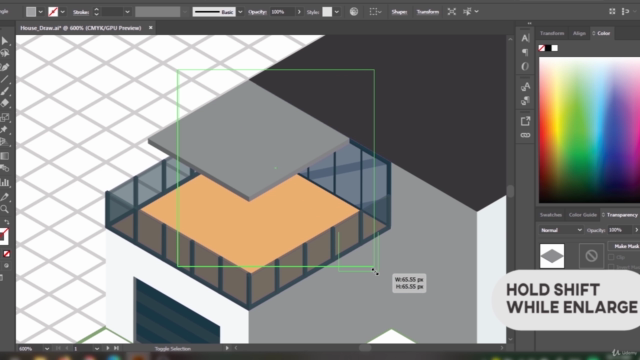Open the zoom level 600% dropdown
640x360 pixels.
click(x=47, y=349)
